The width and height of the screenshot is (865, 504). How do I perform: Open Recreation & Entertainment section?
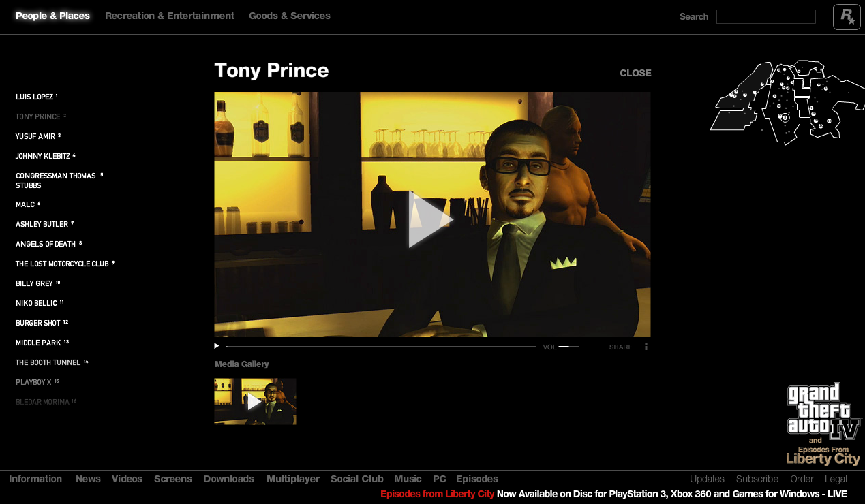click(x=170, y=16)
